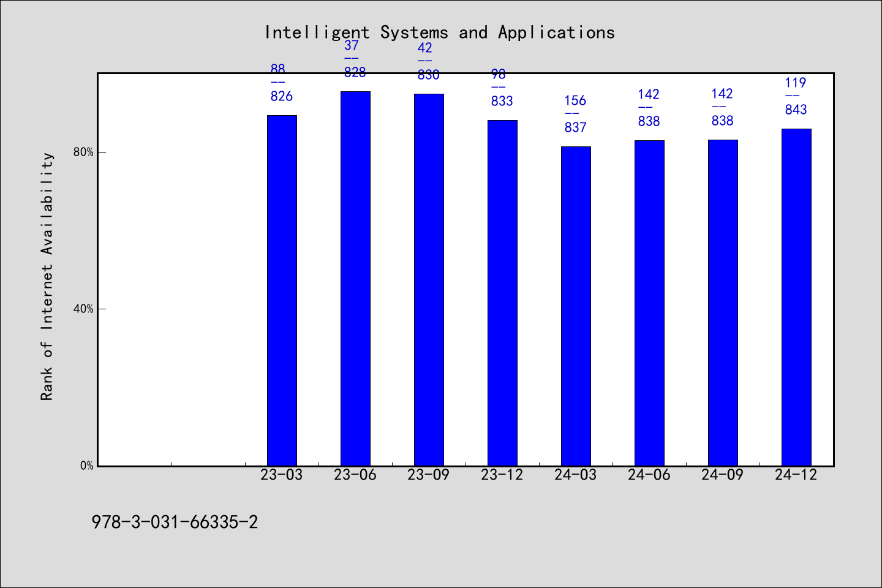Click the 24-12 axis label

point(796,475)
